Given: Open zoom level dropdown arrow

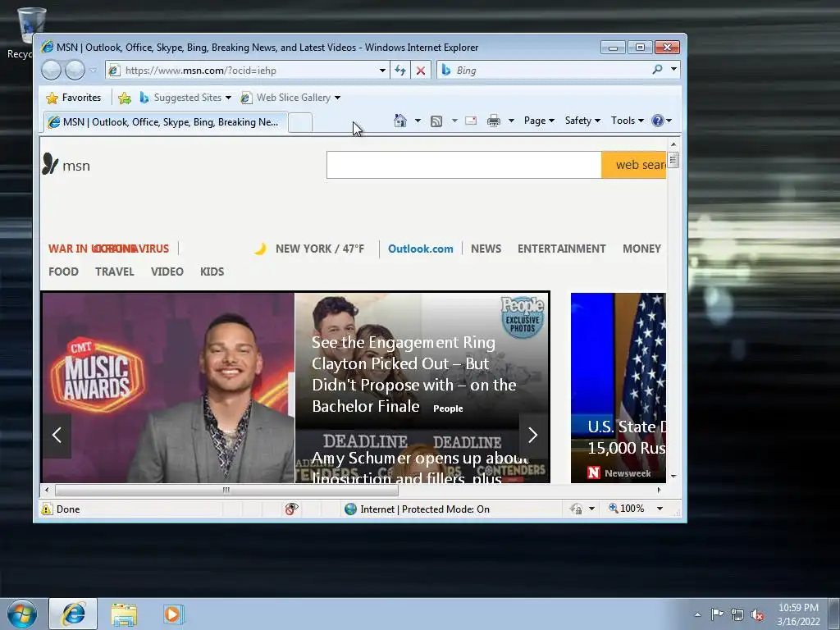Looking at the screenshot, I should click(660, 509).
